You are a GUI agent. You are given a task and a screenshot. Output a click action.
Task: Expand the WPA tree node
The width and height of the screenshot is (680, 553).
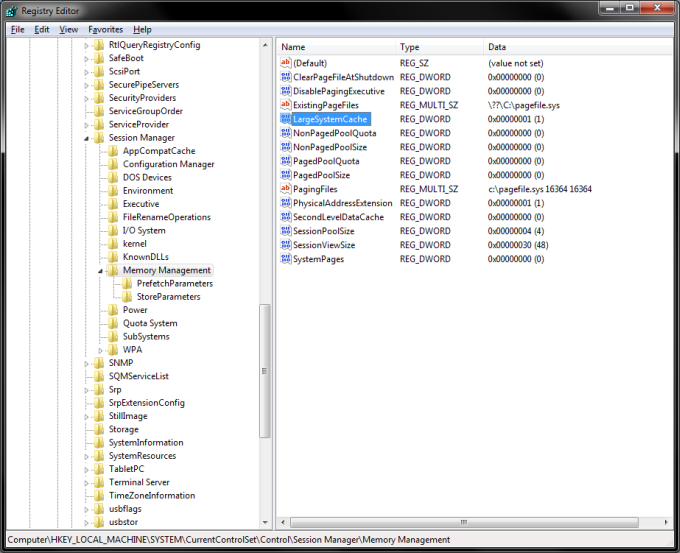point(100,350)
